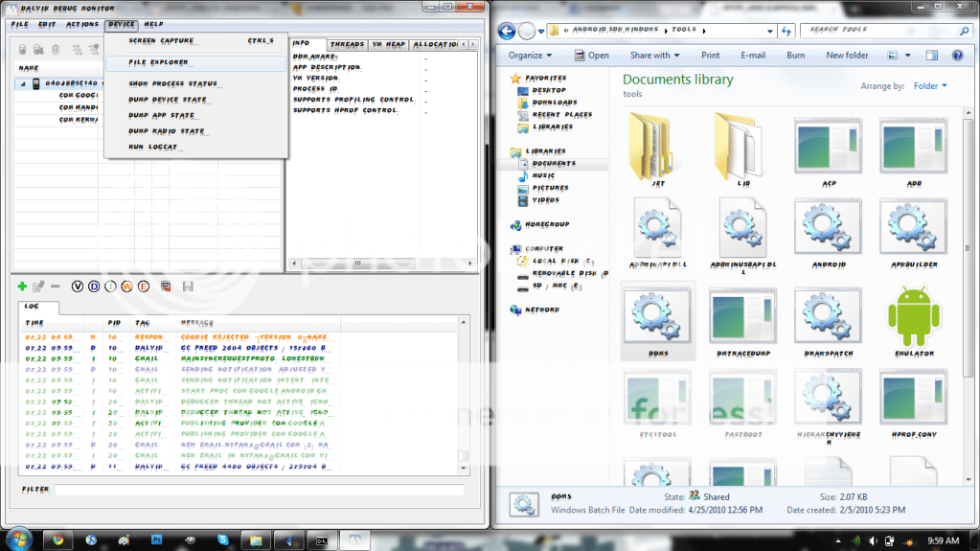Screen dimensions: 980x551
Task: Toggle the Verbose (V) log level
Action: (77, 287)
